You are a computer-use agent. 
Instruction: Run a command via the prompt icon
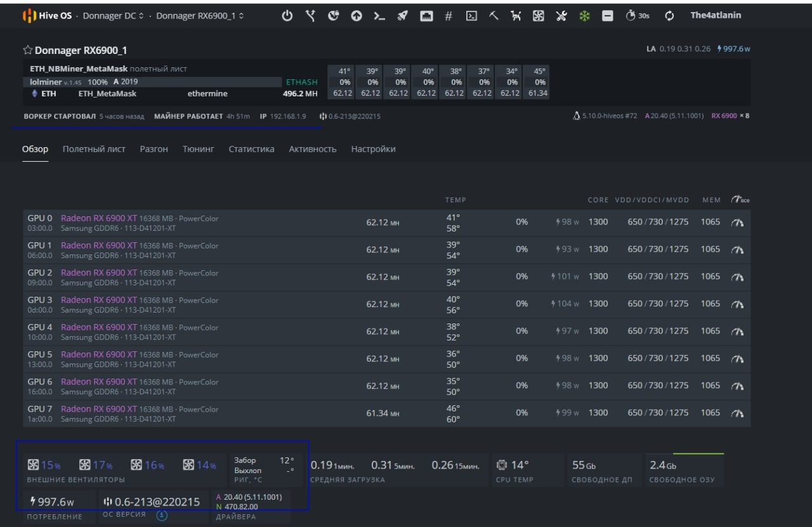pos(379,16)
